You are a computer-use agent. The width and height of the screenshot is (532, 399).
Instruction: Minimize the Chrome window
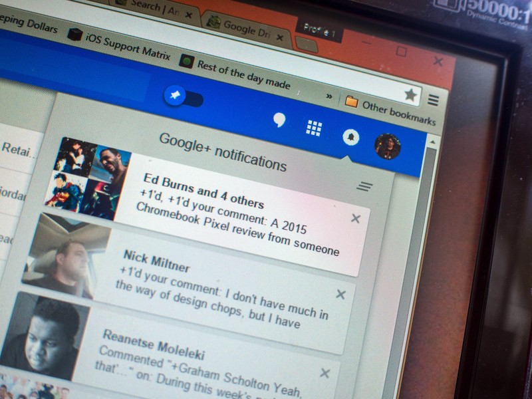point(366,43)
